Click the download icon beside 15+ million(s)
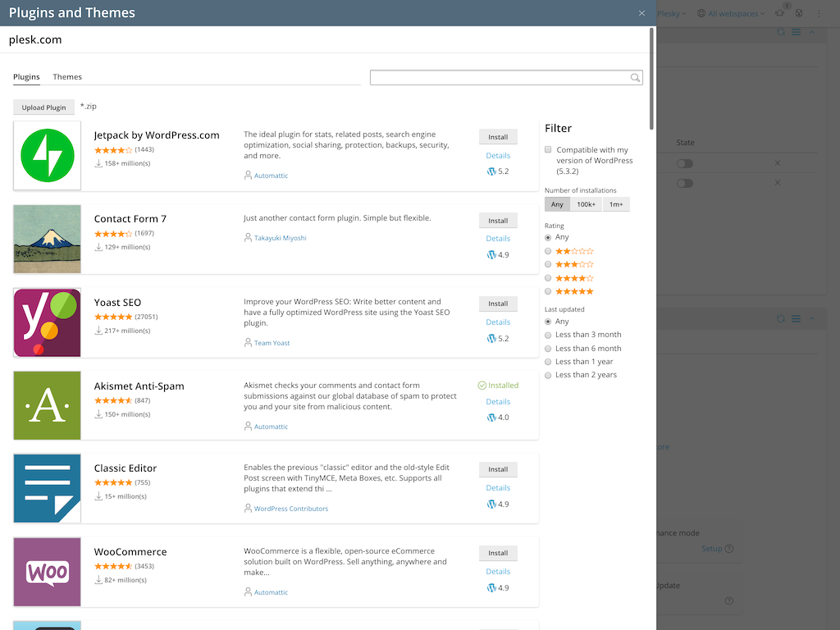 click(98, 496)
